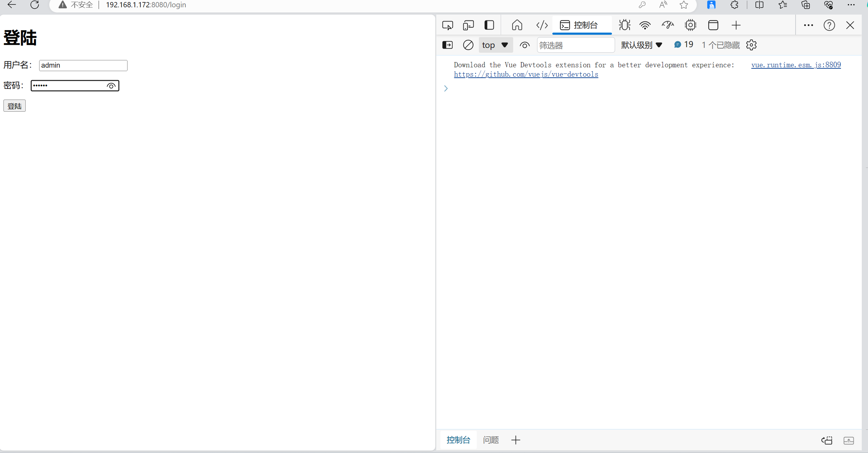Viewport: 868px width, 453px height.
Task: Click the console prompt chevron
Action: point(446,89)
